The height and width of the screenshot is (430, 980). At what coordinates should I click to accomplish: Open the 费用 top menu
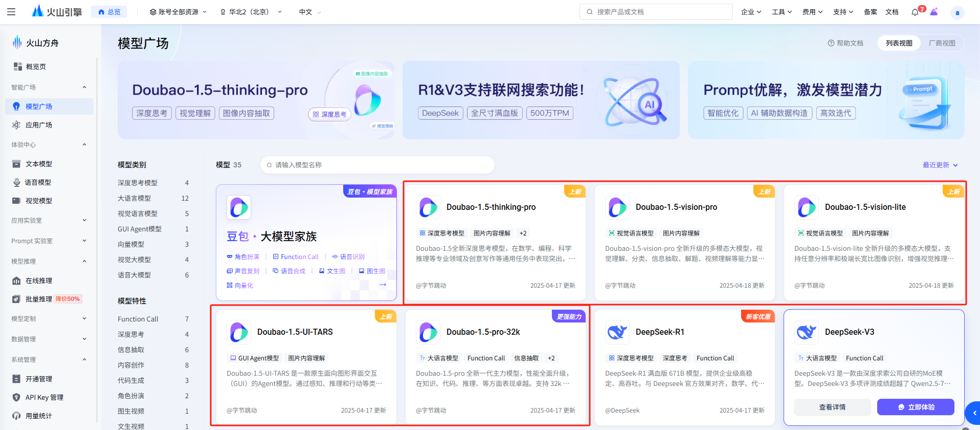[x=812, y=12]
